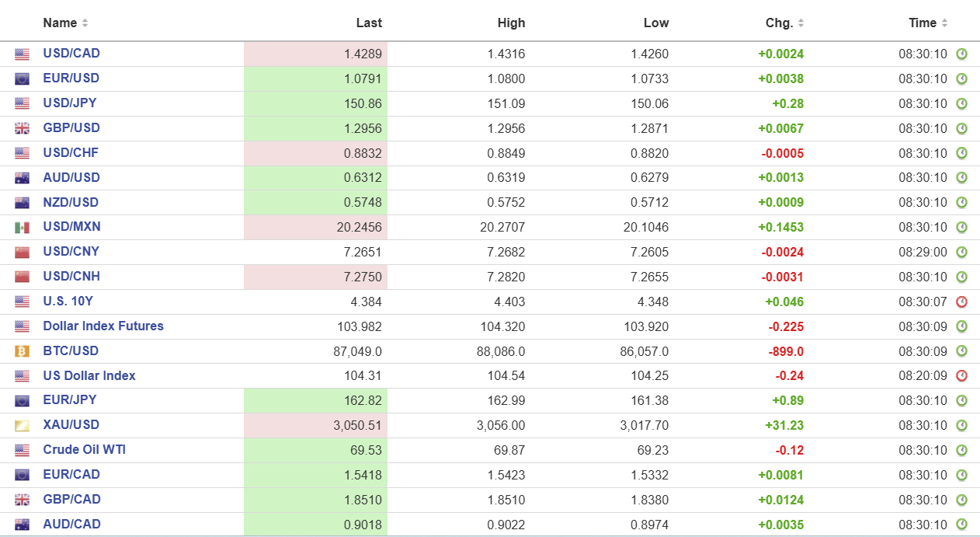Image resolution: width=980 pixels, height=537 pixels.
Task: Click the red clock icon for U.S. 10Y
Action: pos(961,302)
